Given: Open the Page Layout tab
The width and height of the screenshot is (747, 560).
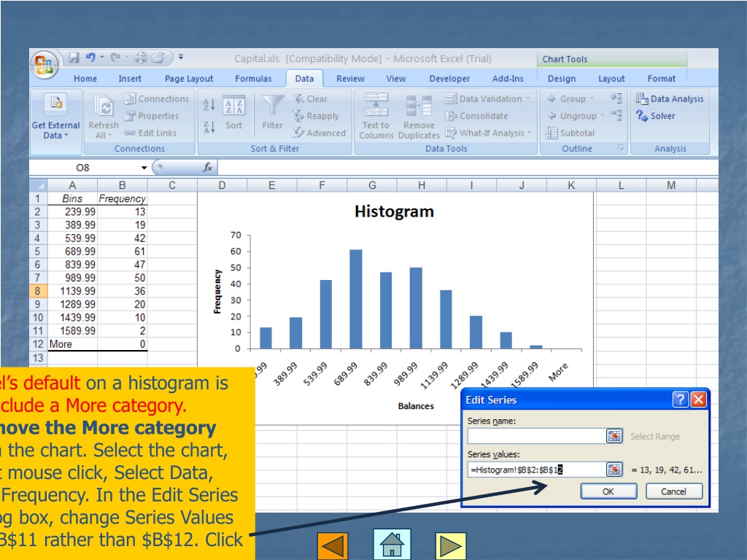Looking at the screenshot, I should 189,79.
